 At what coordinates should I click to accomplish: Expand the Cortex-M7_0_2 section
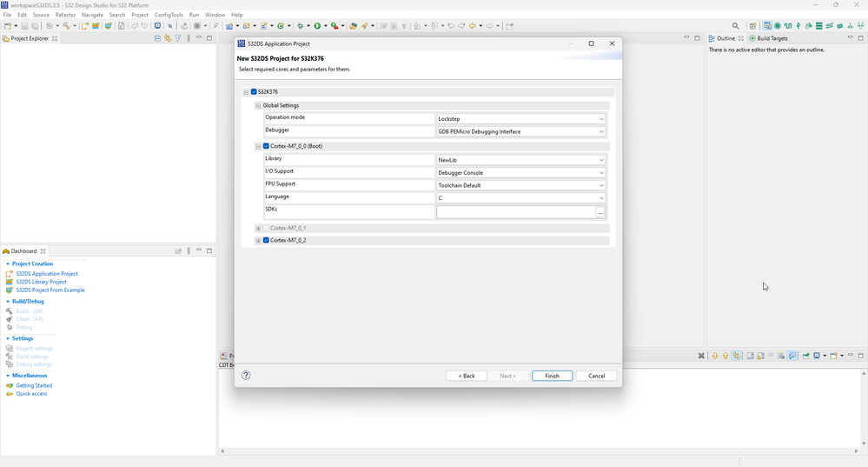coord(258,241)
